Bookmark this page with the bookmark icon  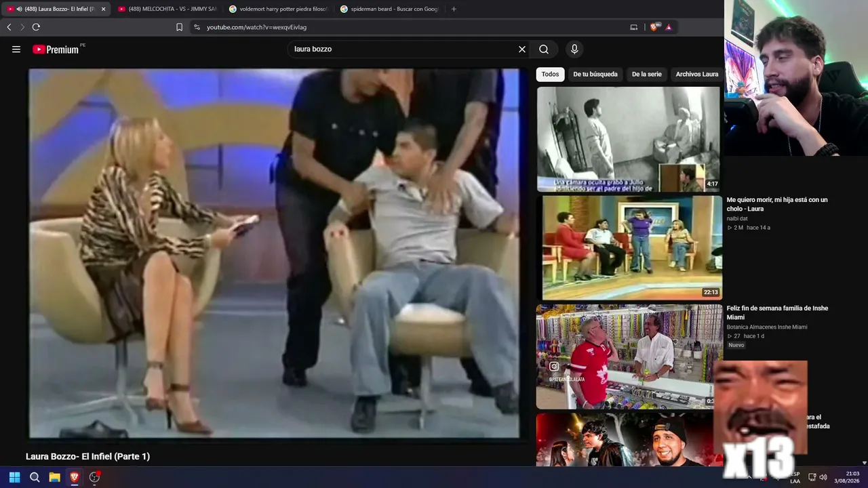[179, 27]
